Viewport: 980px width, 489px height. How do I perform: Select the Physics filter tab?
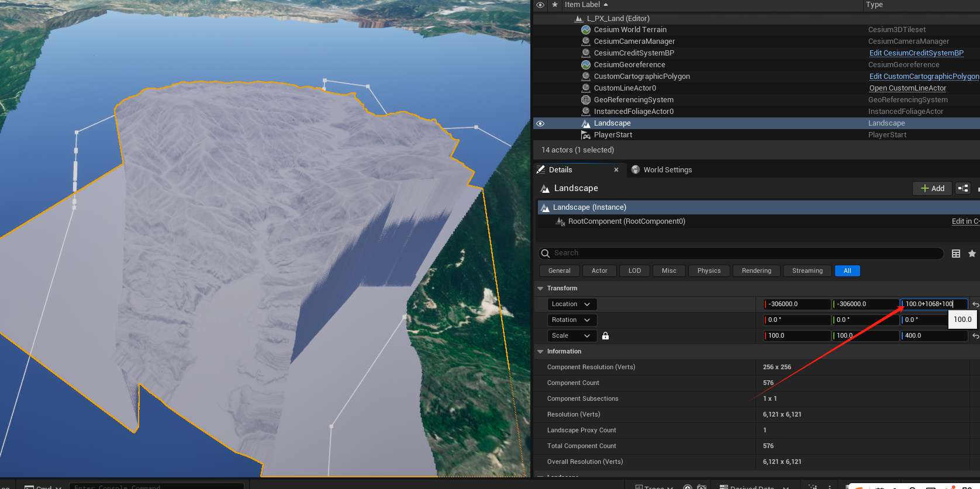tap(709, 271)
